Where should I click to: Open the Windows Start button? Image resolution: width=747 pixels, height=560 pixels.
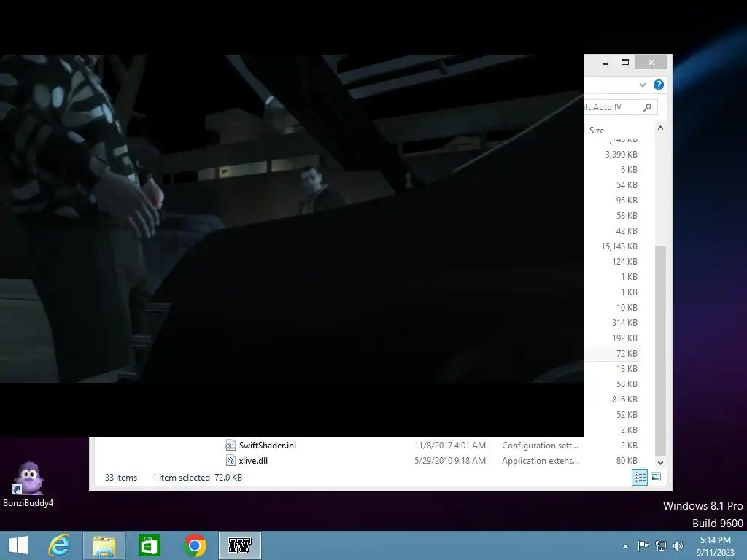coord(18,545)
